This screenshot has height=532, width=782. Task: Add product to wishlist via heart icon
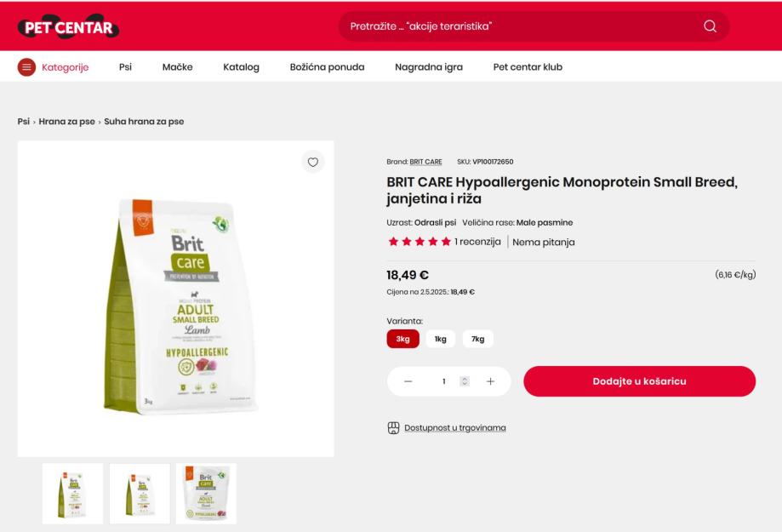click(x=312, y=162)
